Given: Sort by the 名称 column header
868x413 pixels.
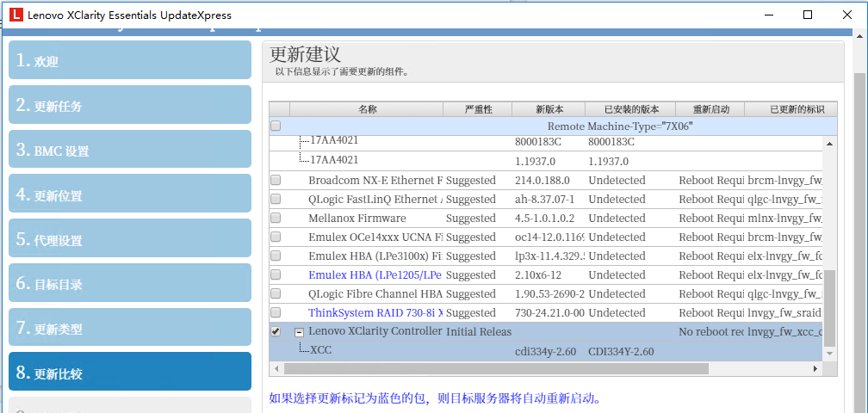Looking at the screenshot, I should (367, 109).
